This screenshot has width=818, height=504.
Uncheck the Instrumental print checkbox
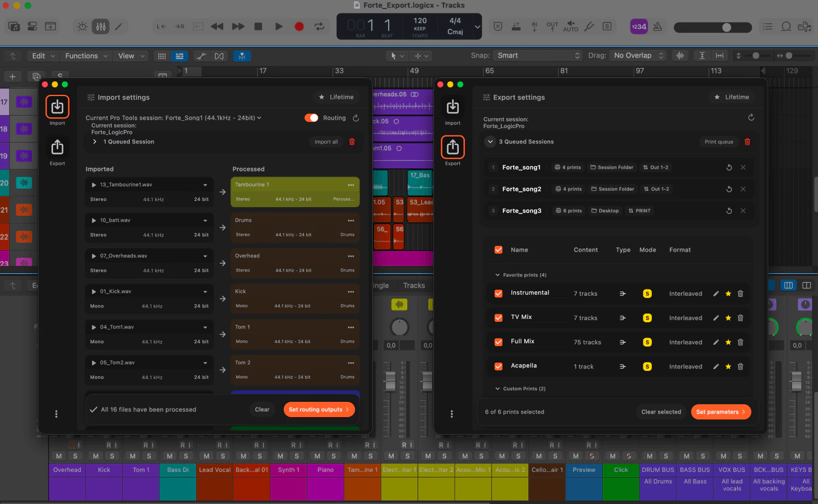pyautogui.click(x=498, y=293)
